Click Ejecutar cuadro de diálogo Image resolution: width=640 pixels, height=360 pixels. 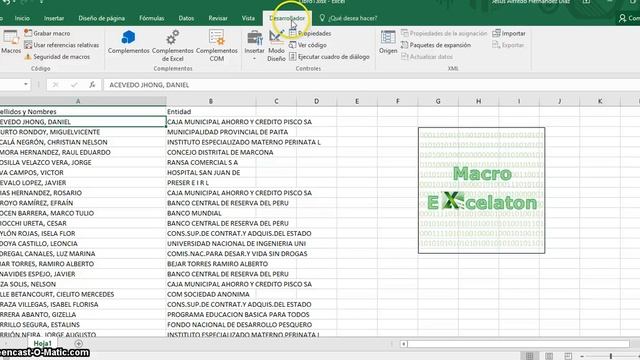point(329,57)
